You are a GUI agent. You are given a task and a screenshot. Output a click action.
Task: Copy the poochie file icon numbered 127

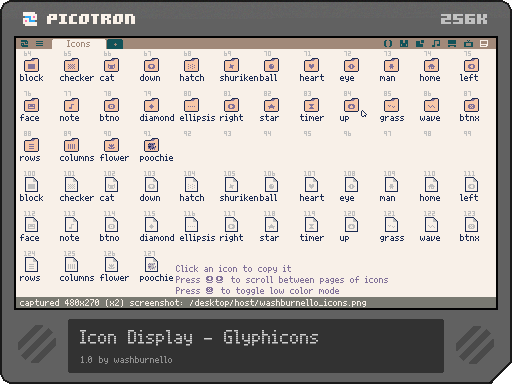pyautogui.click(x=151, y=265)
